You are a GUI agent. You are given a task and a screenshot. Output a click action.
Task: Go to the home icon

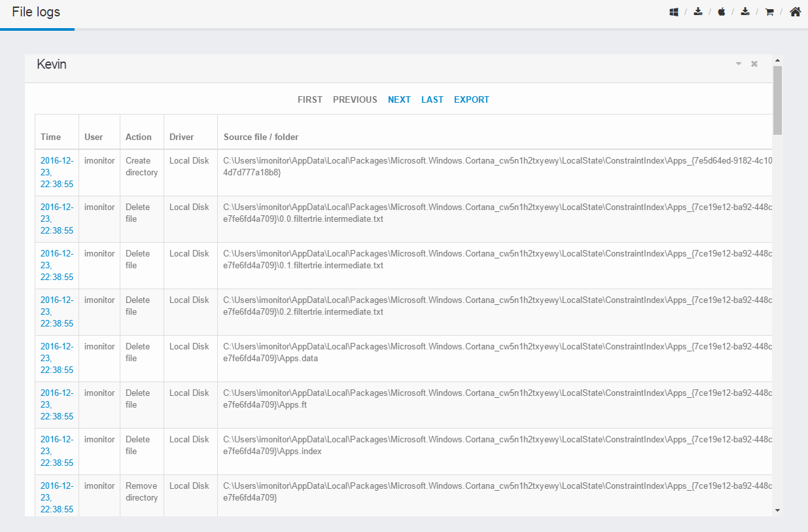point(796,12)
